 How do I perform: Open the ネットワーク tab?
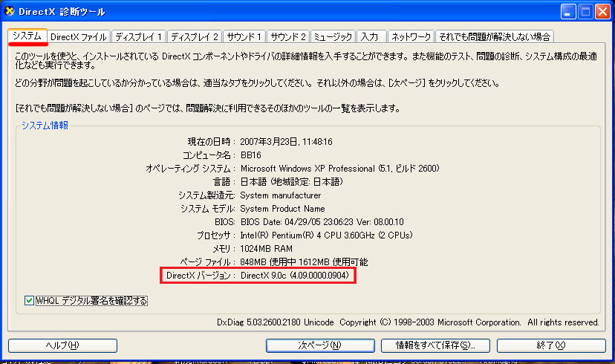(411, 37)
